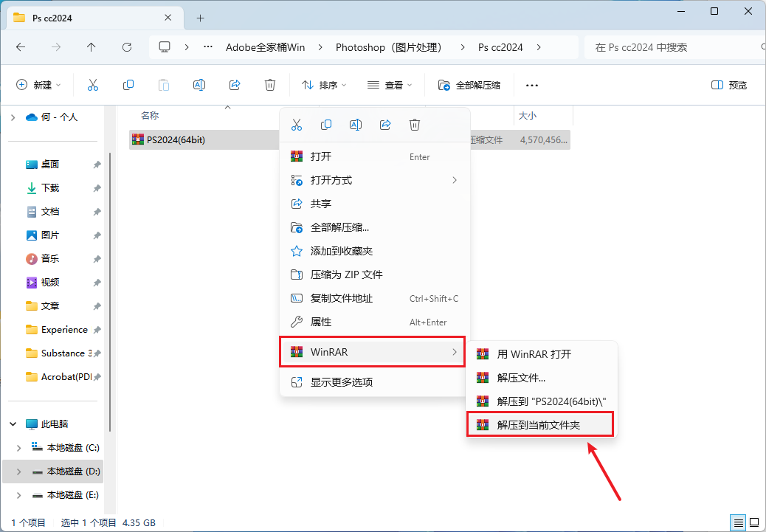Click the Ps cc2024 breadcrumb
Image resolution: width=766 pixels, height=532 pixels.
pos(501,47)
